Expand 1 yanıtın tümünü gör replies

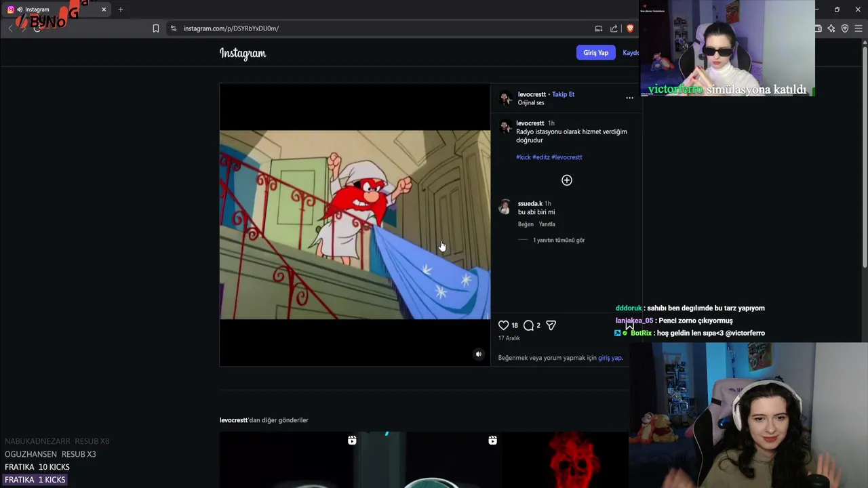(559, 240)
